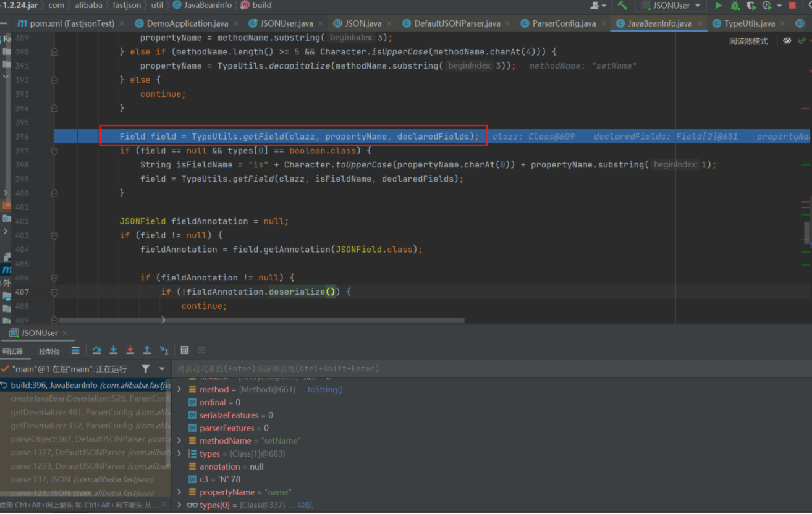This screenshot has height=514, width=812.
Task: Click the Step Out debugger icon
Action: [147, 350]
